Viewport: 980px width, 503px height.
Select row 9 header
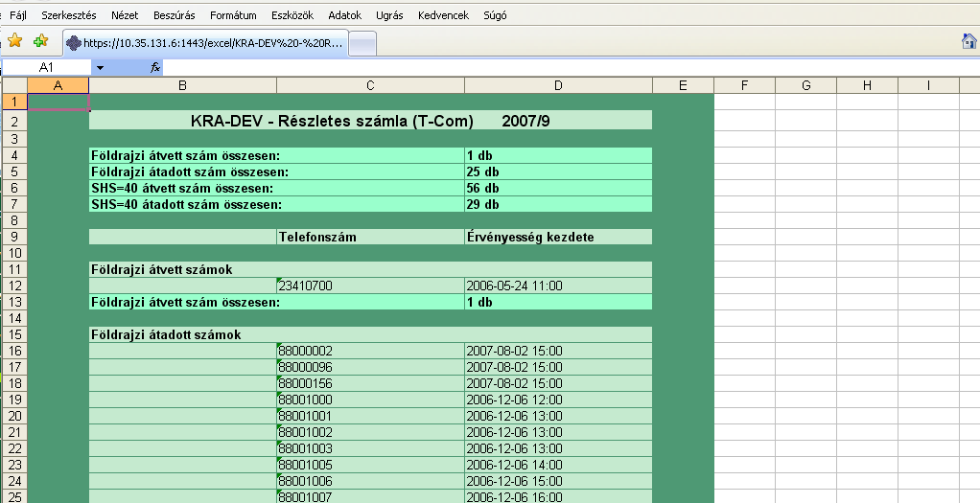(x=15, y=237)
